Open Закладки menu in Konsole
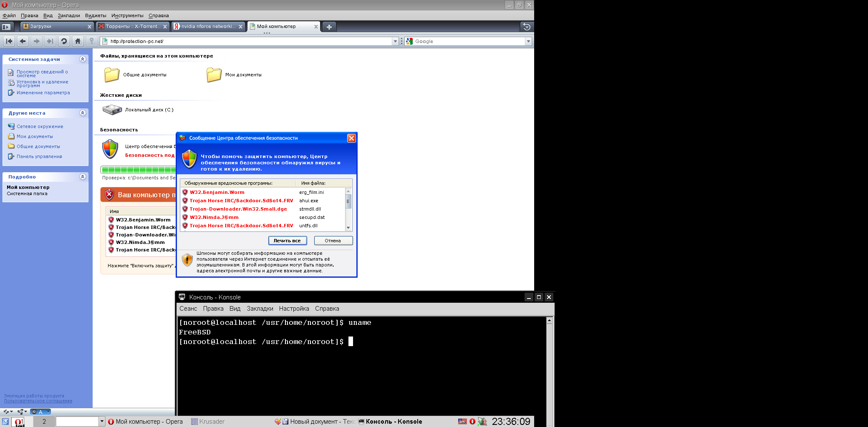Viewport: 868px width, 427px height. (x=260, y=309)
